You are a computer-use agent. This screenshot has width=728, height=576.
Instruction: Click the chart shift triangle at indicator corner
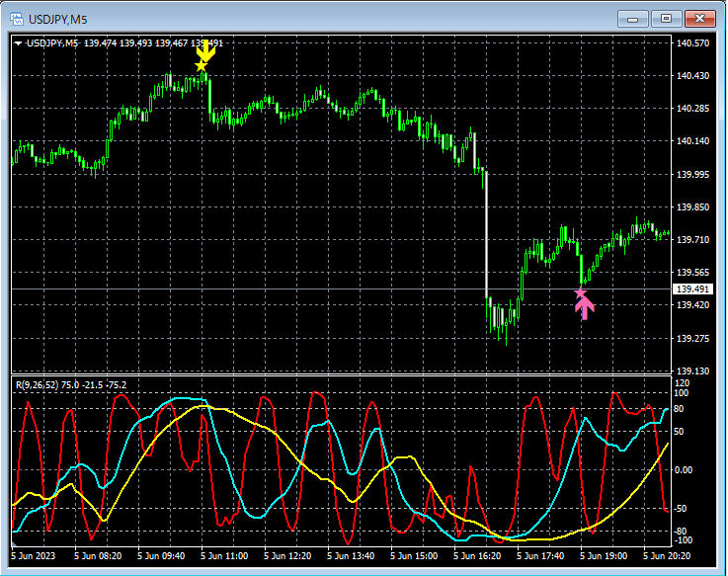click(x=14, y=543)
